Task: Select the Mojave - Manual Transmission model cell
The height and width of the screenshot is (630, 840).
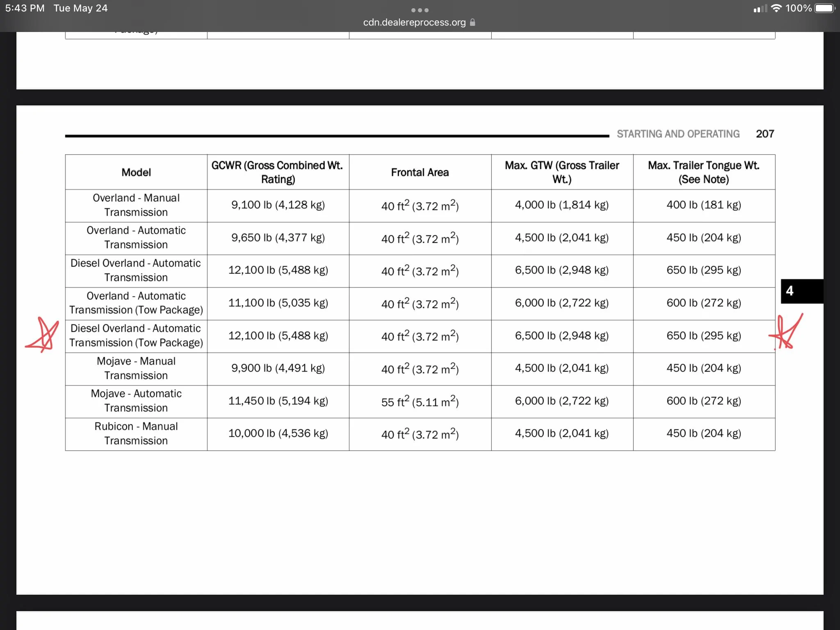Action: click(136, 368)
